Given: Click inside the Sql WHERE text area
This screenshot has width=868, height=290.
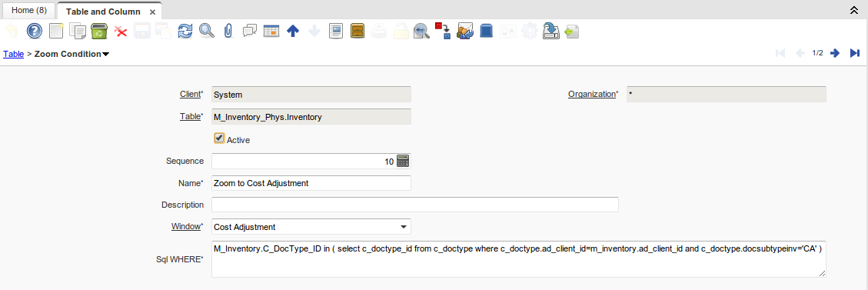Looking at the screenshot, I should 519,259.
